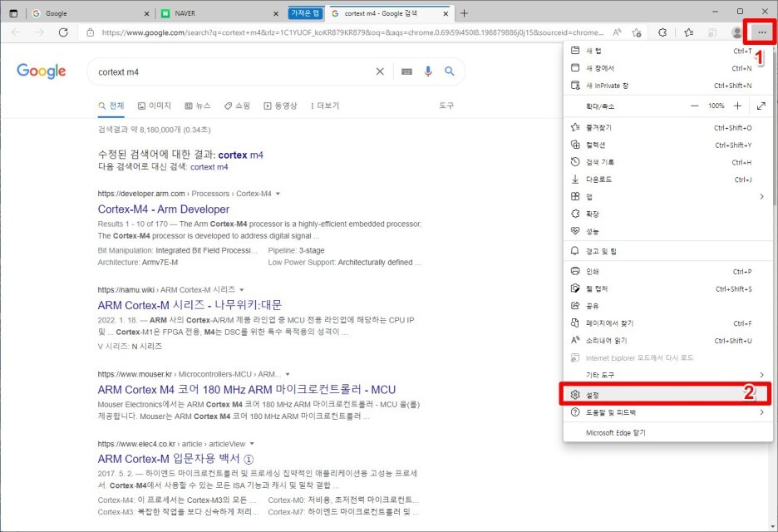Open 즐겨찾기 from the menu
778x532 pixels.
click(x=667, y=127)
